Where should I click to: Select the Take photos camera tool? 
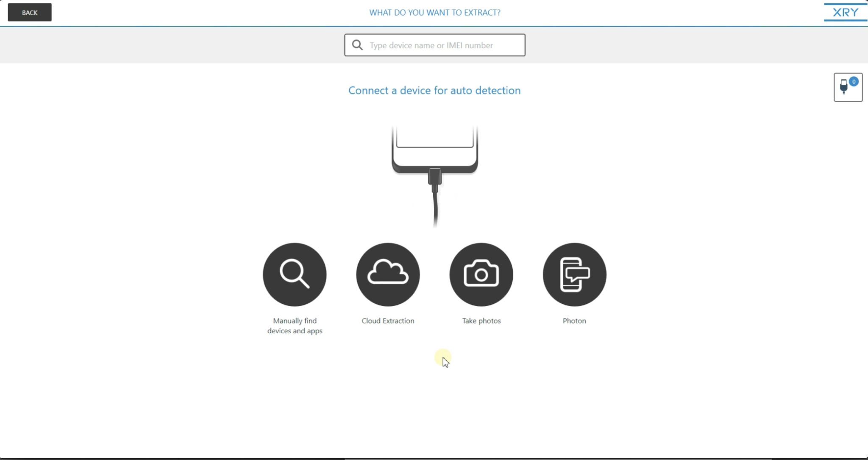481,274
